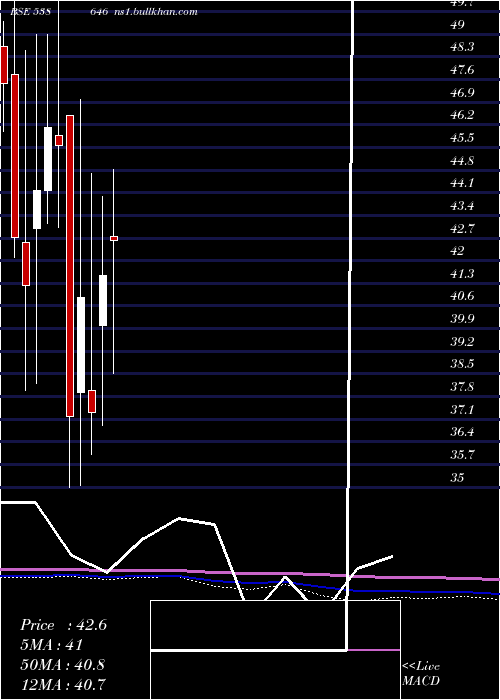Click the 35.7 price axis label
This screenshot has height=700, width=500.
(462, 455)
